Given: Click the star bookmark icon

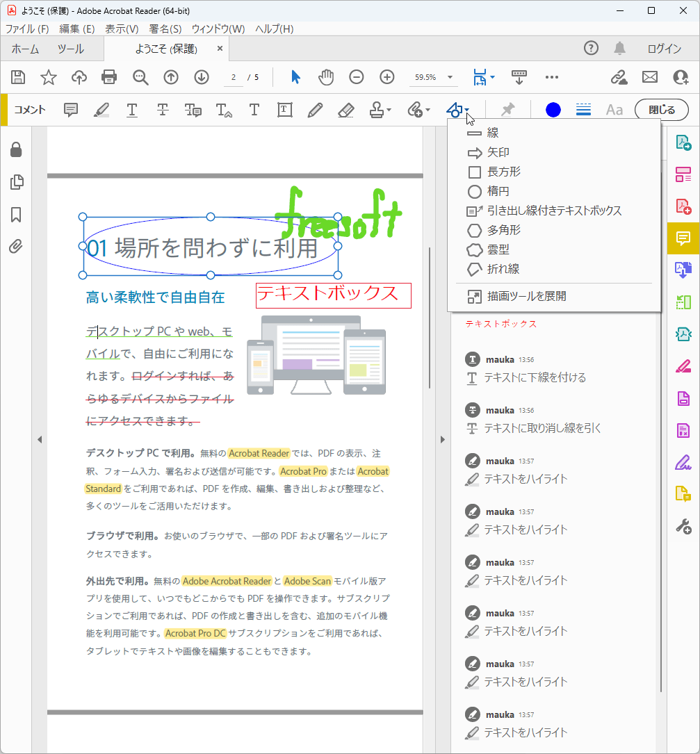Looking at the screenshot, I should click(x=49, y=77).
